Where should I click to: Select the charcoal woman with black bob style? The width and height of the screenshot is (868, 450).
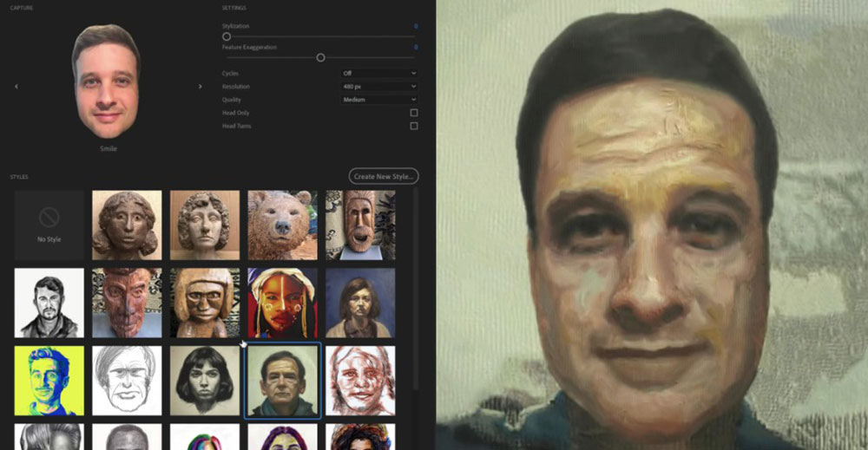pyautogui.click(x=205, y=381)
